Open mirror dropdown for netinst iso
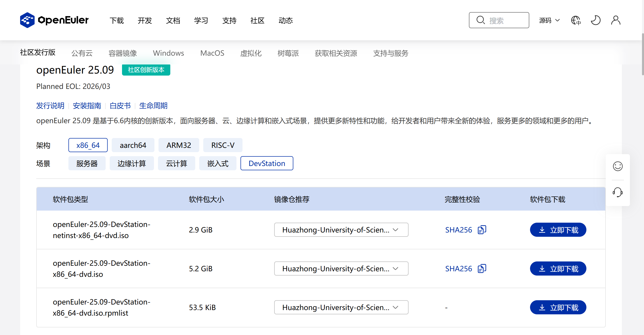This screenshot has width=644, height=335. [x=341, y=230]
